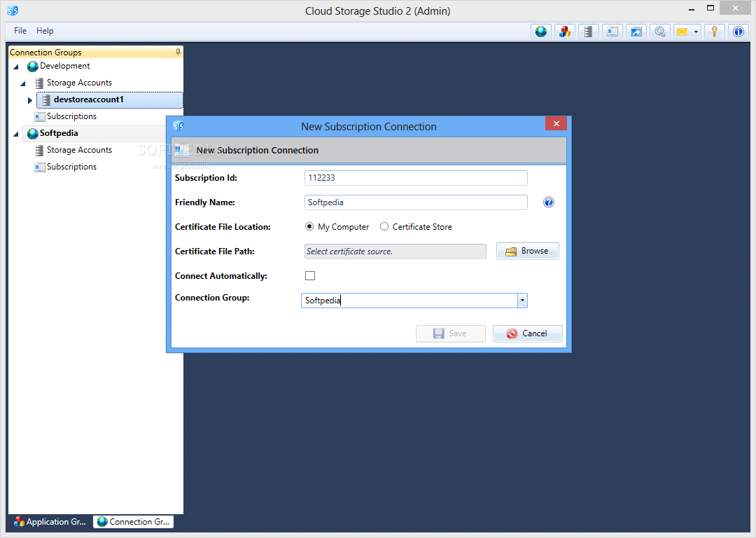Click the Friendly Name input field
The image size is (756, 538).
(416, 202)
